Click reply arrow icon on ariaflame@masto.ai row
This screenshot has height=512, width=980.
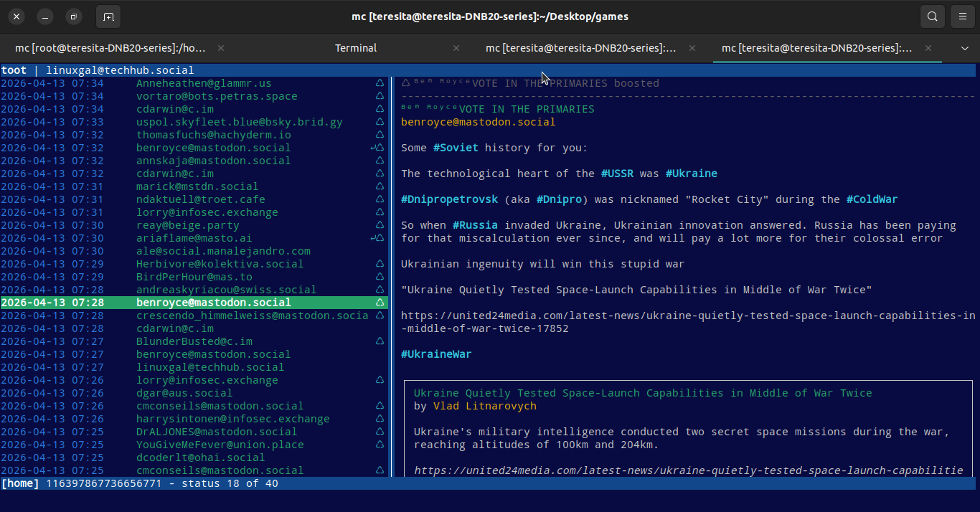[372, 238]
